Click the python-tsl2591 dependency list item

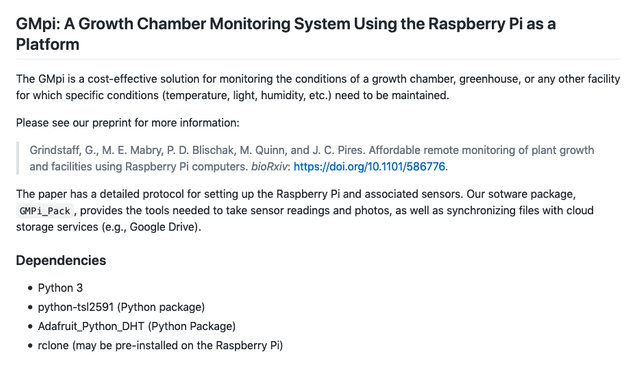pyautogui.click(x=121, y=307)
